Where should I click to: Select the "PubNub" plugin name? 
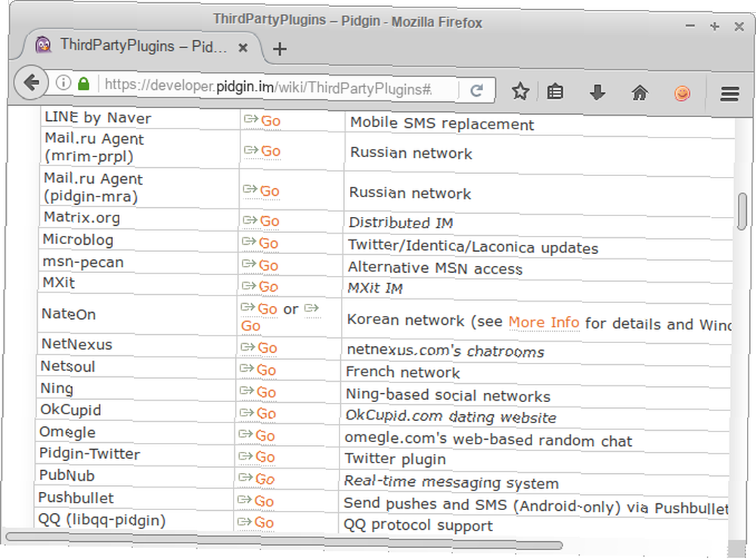click(x=67, y=475)
